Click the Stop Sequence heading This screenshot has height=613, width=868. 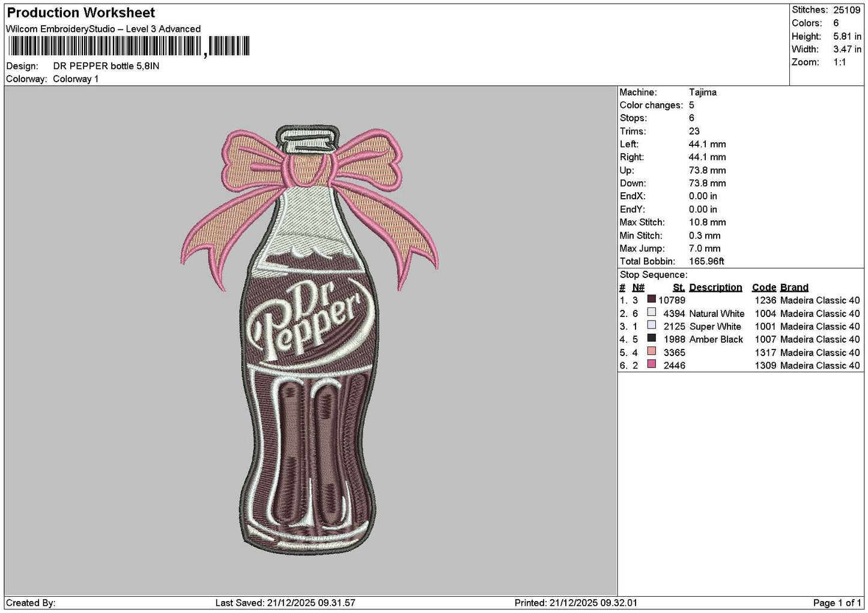point(654,275)
